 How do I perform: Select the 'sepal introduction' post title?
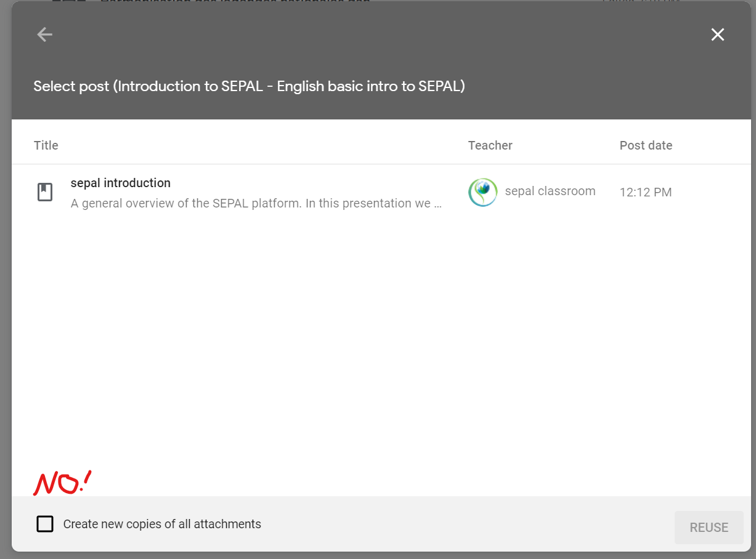click(x=121, y=183)
